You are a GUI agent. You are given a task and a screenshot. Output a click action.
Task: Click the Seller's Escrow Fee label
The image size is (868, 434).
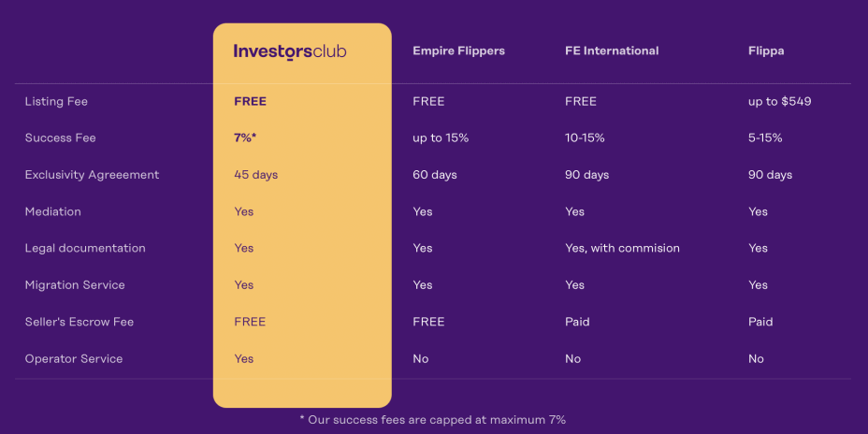coord(80,322)
